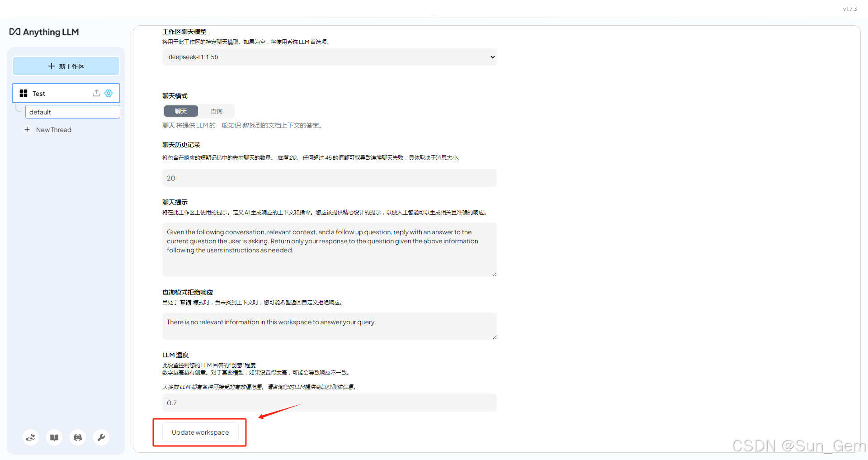Edit the LLM temperature value 0.7
This screenshot has height=460, width=868.
tap(329, 402)
